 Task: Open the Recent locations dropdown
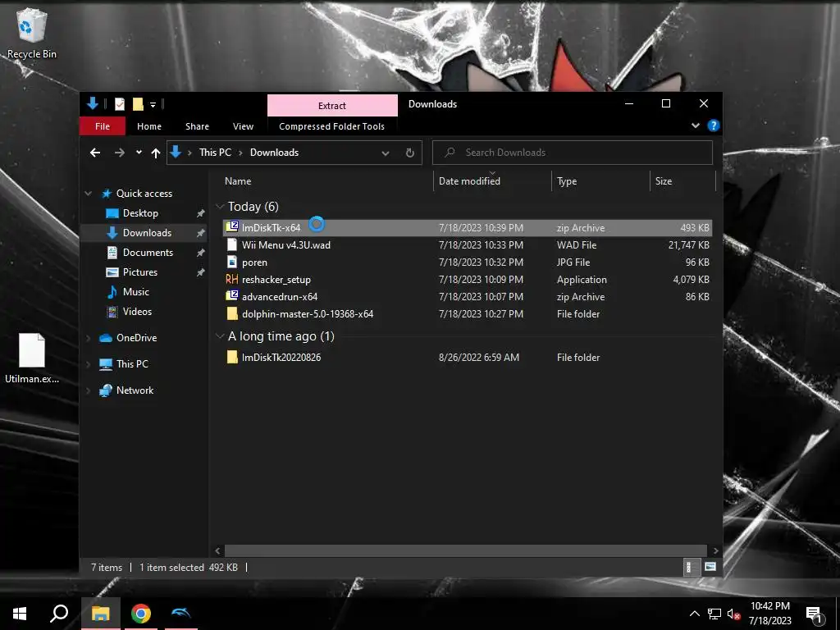pyautogui.click(x=139, y=153)
